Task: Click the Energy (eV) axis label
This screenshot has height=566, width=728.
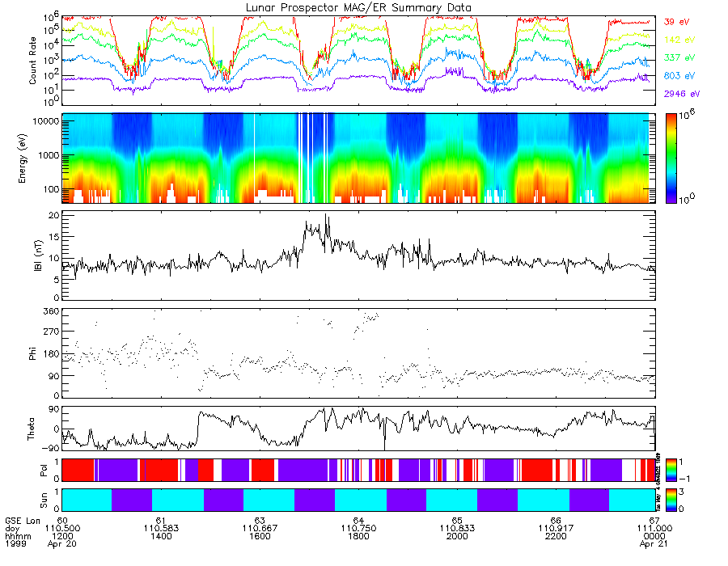Action: (22, 158)
